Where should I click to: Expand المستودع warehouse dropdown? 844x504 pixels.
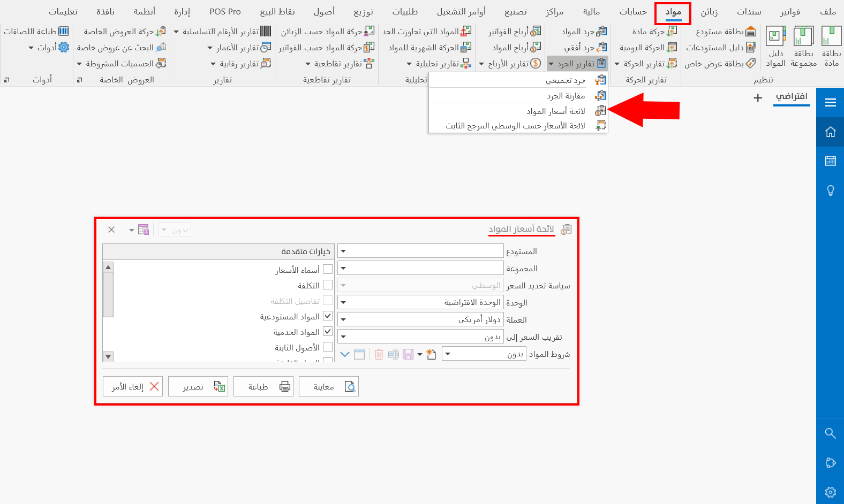343,251
